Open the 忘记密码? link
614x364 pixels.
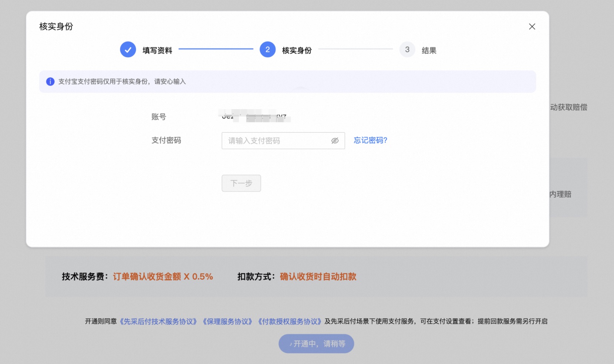pos(370,140)
